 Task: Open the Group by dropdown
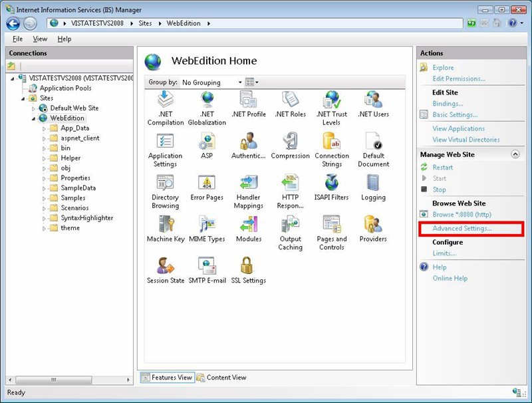211,82
